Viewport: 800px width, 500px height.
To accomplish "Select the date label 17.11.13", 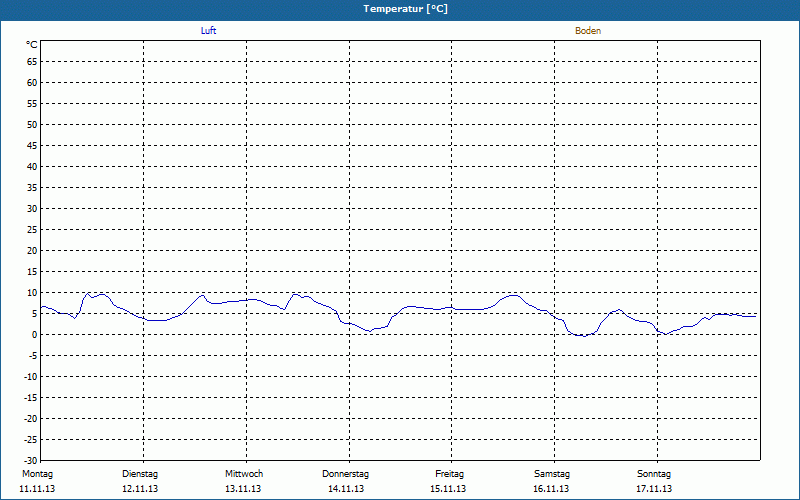I will click(654, 489).
